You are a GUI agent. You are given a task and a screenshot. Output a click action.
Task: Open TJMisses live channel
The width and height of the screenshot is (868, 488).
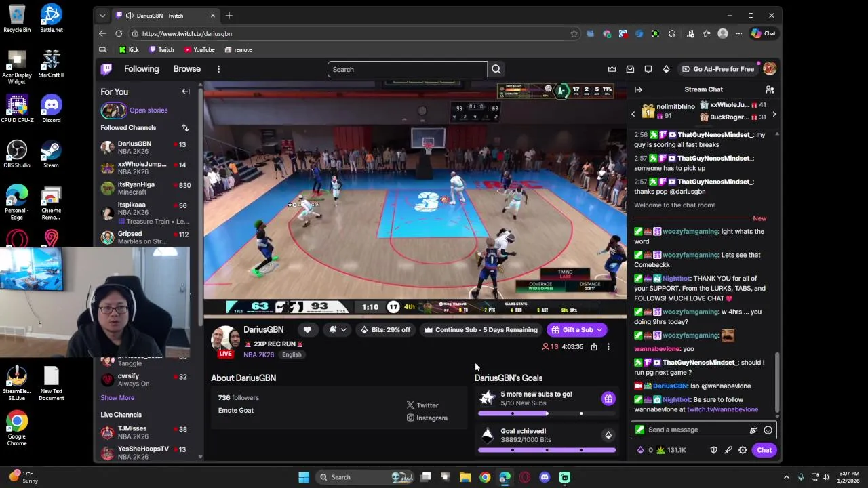click(x=146, y=432)
